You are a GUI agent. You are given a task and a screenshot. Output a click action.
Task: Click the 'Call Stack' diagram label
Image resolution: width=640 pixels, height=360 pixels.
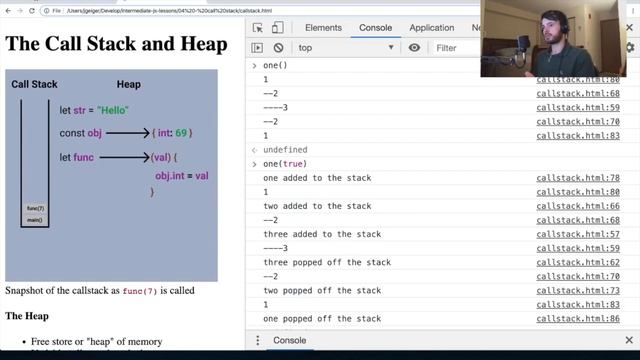34,84
